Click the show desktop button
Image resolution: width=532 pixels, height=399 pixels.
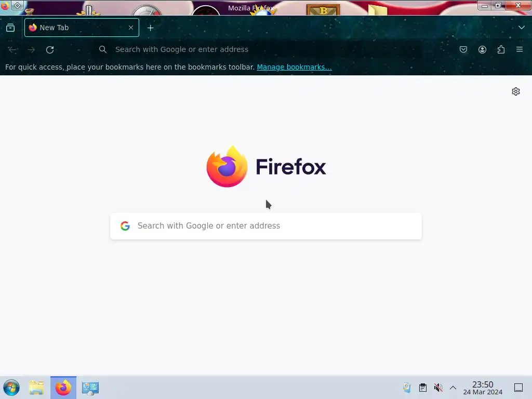(x=518, y=388)
